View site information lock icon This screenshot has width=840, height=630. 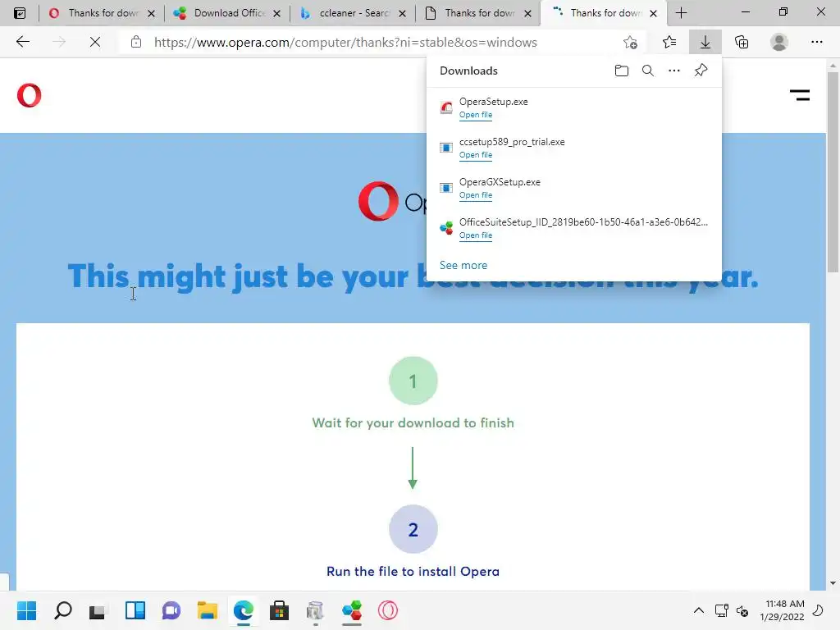tap(136, 42)
